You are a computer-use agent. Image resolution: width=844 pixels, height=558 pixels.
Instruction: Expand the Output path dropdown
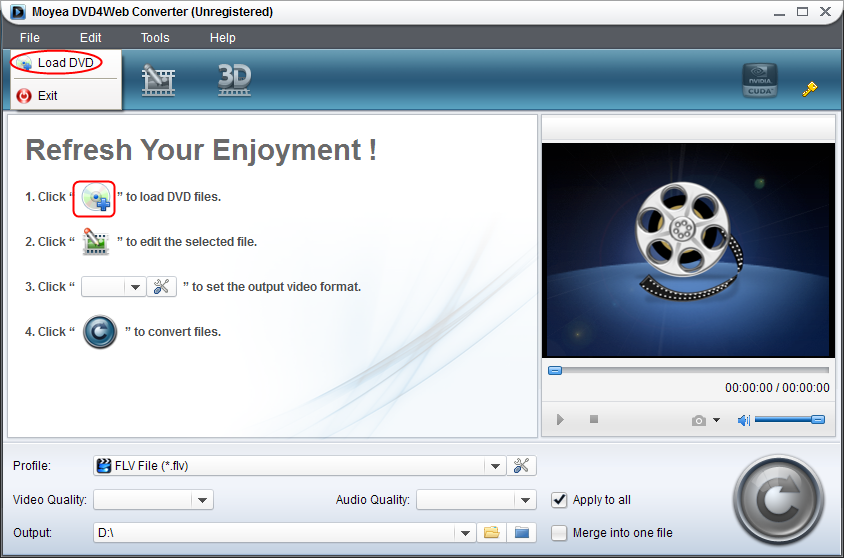(465, 533)
